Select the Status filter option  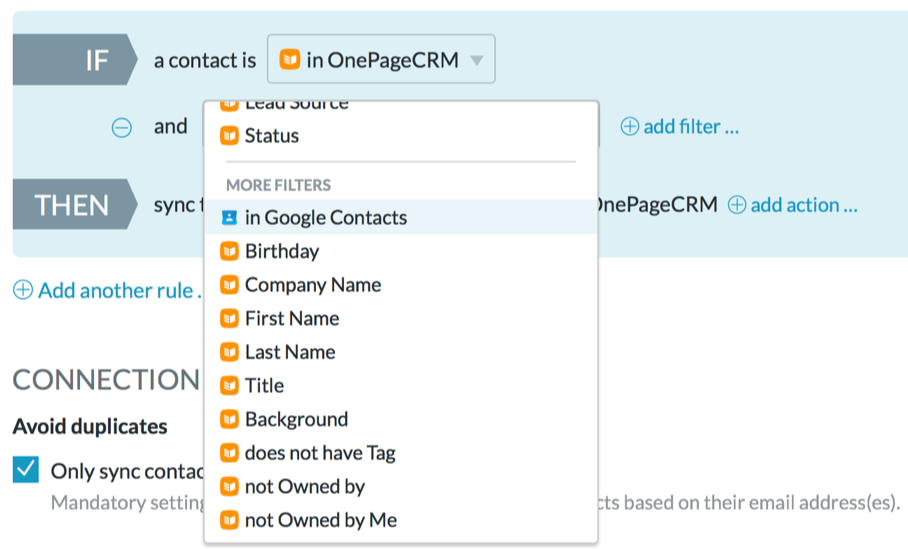point(271,135)
